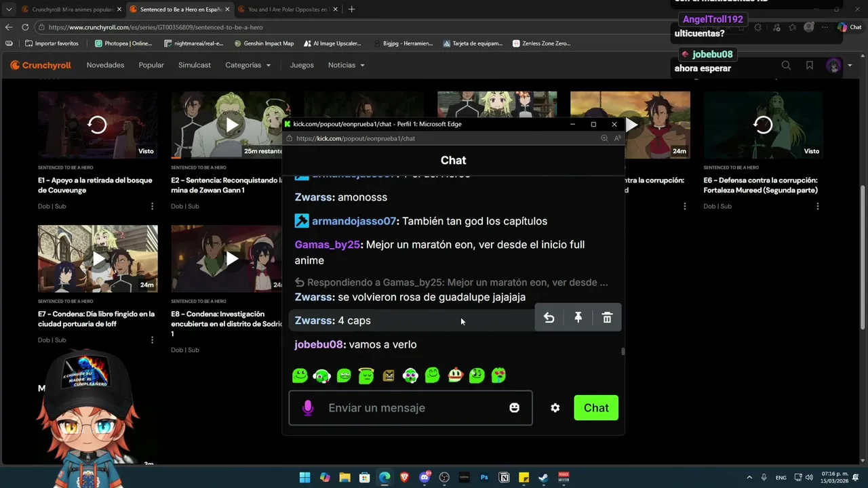868x488 pixels.
Task: Delete the Zwarss "4 caps" message
Action: click(607, 318)
